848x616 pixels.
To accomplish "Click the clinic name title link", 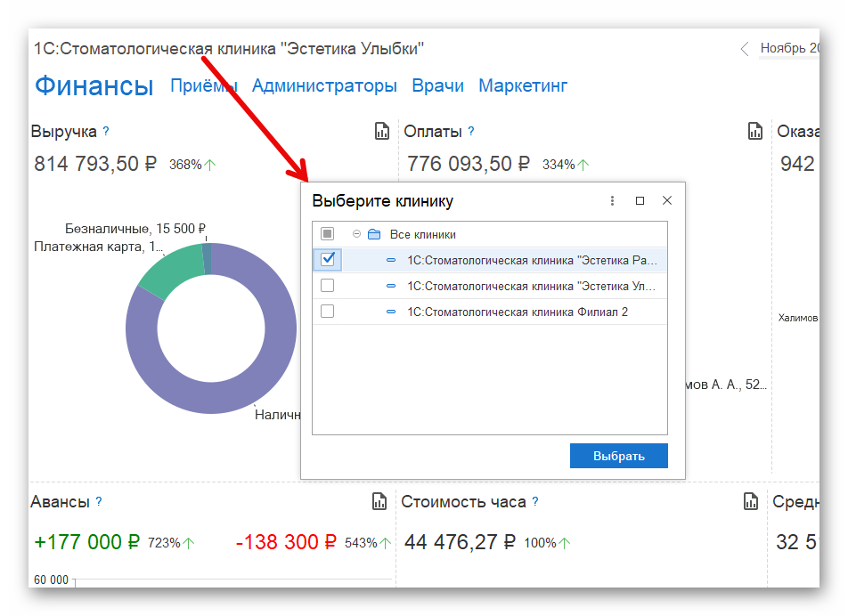I will [x=229, y=49].
